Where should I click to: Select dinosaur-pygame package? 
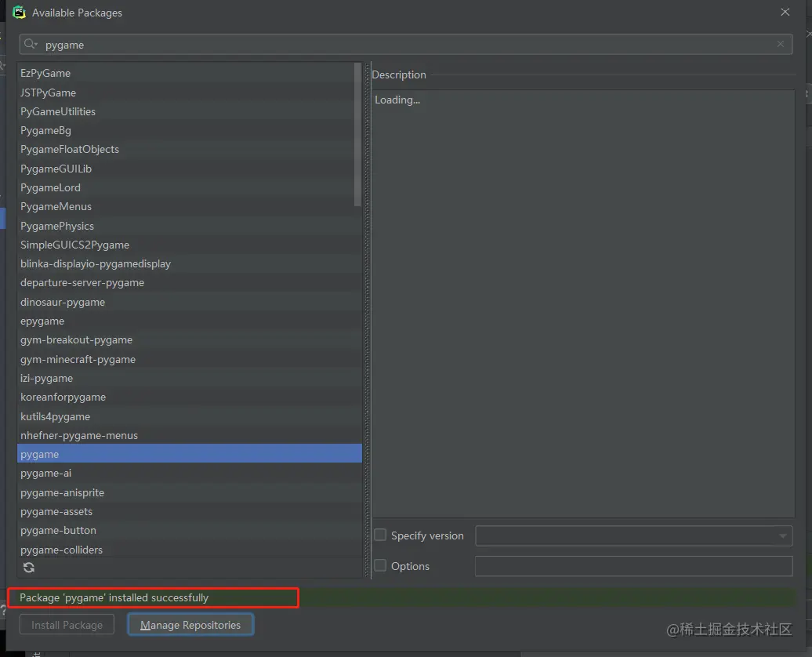pyautogui.click(x=190, y=302)
